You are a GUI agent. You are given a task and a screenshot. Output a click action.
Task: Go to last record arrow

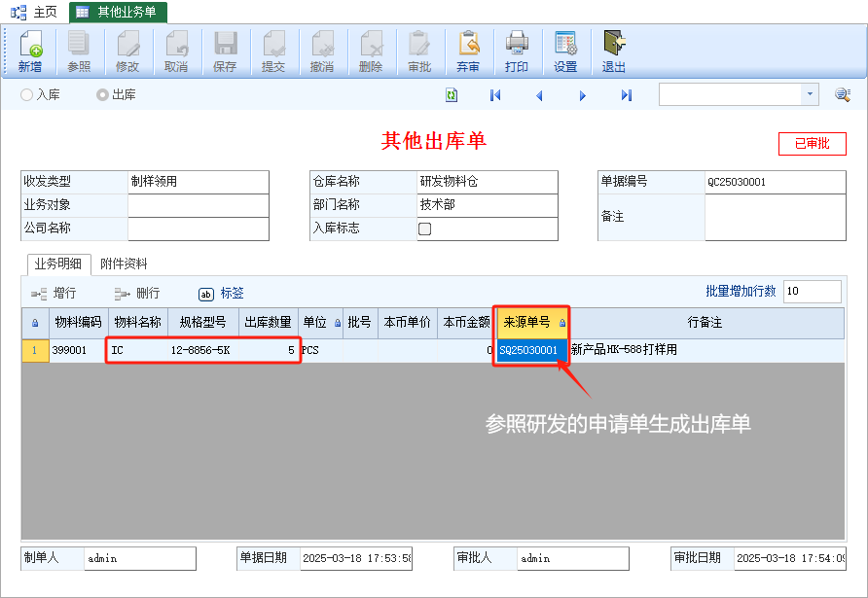click(x=626, y=95)
